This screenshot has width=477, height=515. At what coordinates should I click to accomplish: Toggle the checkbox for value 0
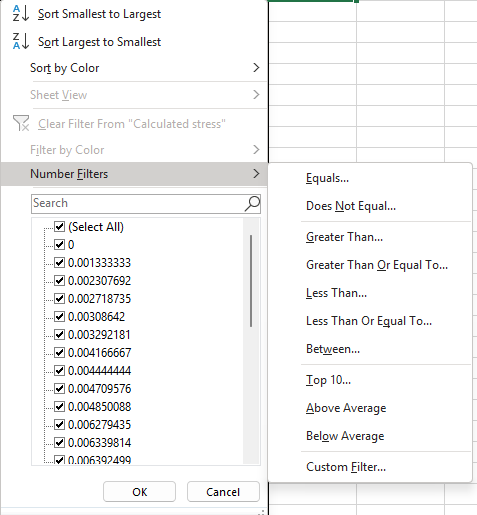[x=60, y=245]
